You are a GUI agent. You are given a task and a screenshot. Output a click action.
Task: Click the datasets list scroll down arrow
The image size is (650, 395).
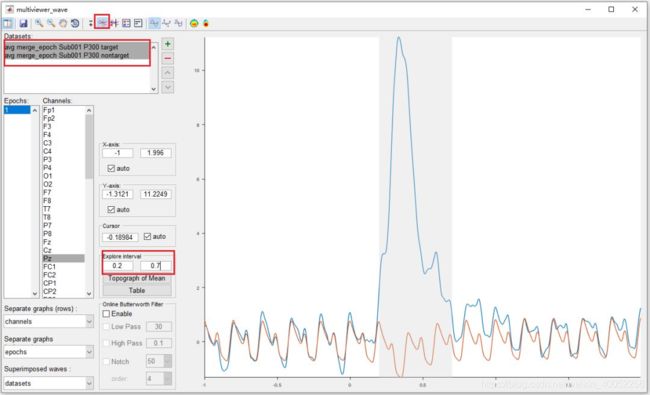[x=154, y=89]
